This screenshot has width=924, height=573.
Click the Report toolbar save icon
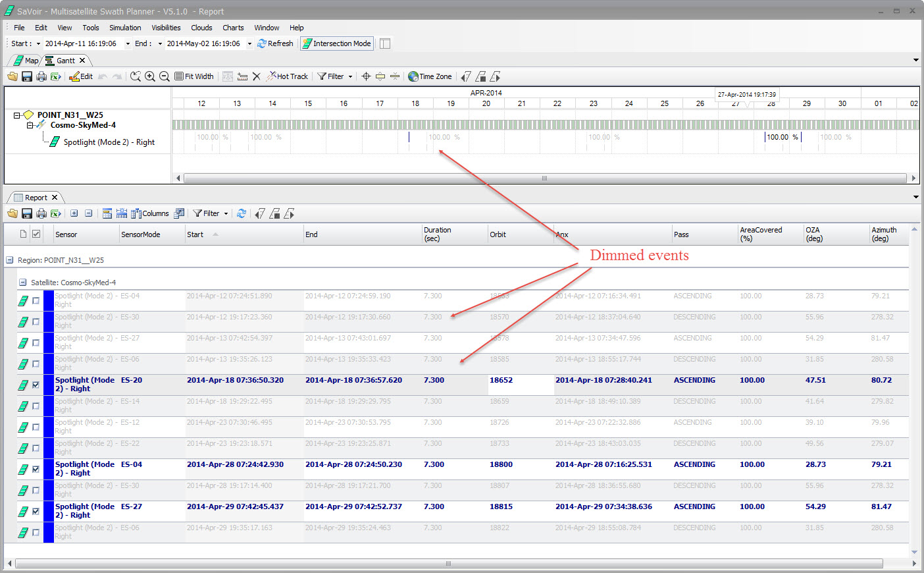(27, 213)
